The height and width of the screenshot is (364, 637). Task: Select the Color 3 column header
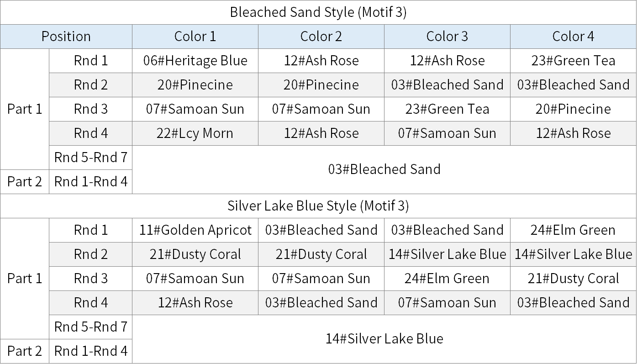(x=447, y=37)
